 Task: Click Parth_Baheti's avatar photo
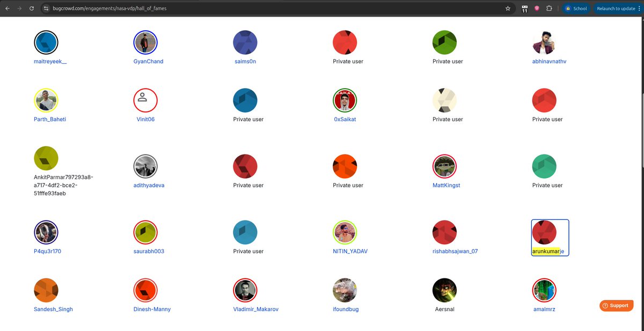(46, 100)
